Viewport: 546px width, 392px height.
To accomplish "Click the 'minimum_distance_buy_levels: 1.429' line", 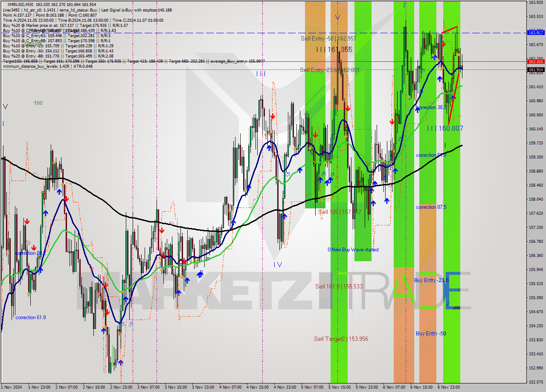I will 47,66.
